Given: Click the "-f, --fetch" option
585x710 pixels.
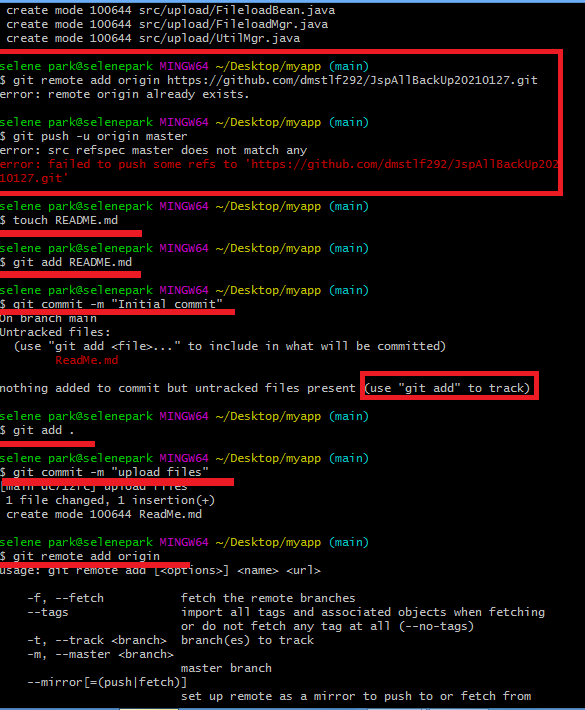Looking at the screenshot, I should (66, 598).
